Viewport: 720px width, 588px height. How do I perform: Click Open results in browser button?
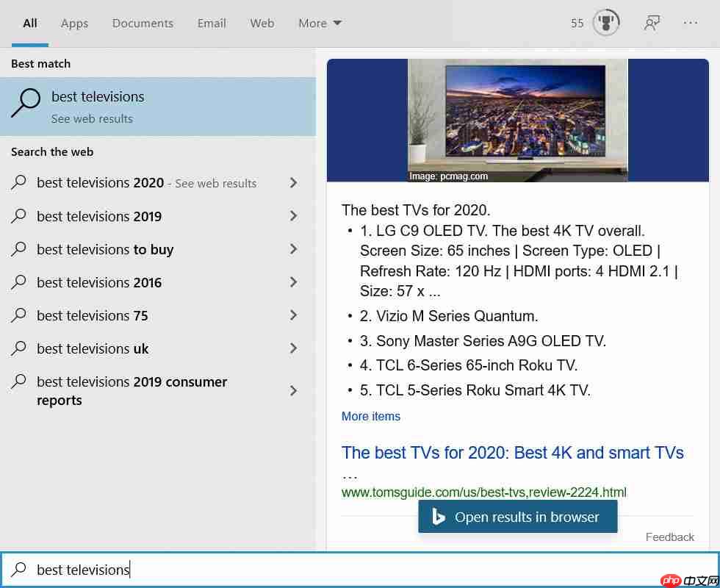(x=517, y=517)
